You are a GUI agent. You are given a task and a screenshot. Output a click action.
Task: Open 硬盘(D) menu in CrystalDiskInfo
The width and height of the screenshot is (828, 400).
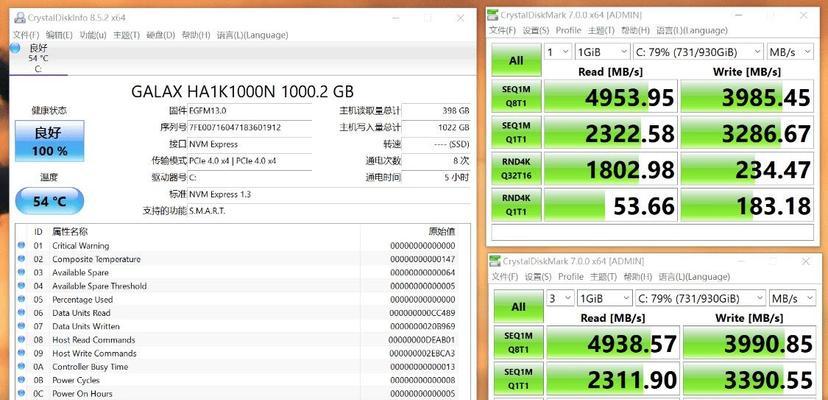(x=161, y=35)
